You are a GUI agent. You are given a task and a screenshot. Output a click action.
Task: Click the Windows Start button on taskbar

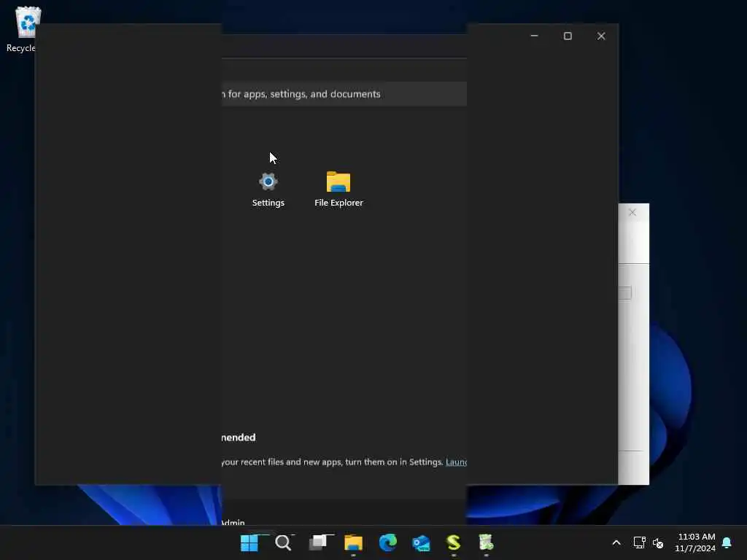pos(249,542)
